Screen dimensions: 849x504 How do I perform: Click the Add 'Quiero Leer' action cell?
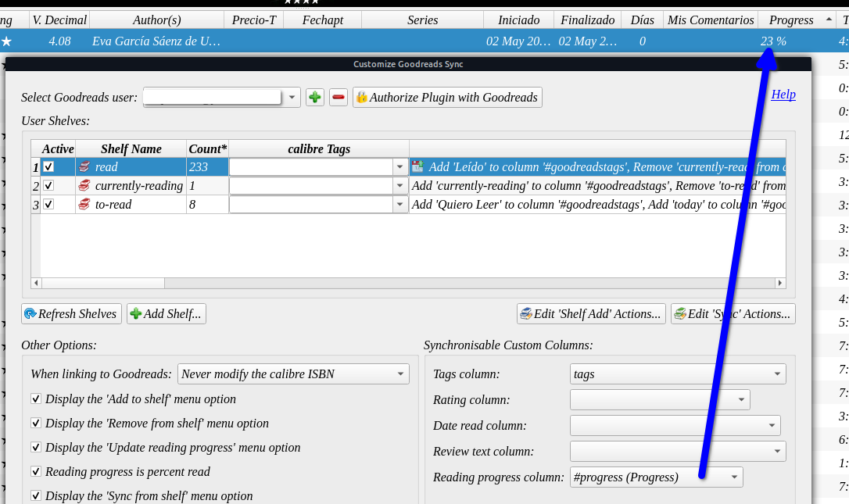point(598,205)
